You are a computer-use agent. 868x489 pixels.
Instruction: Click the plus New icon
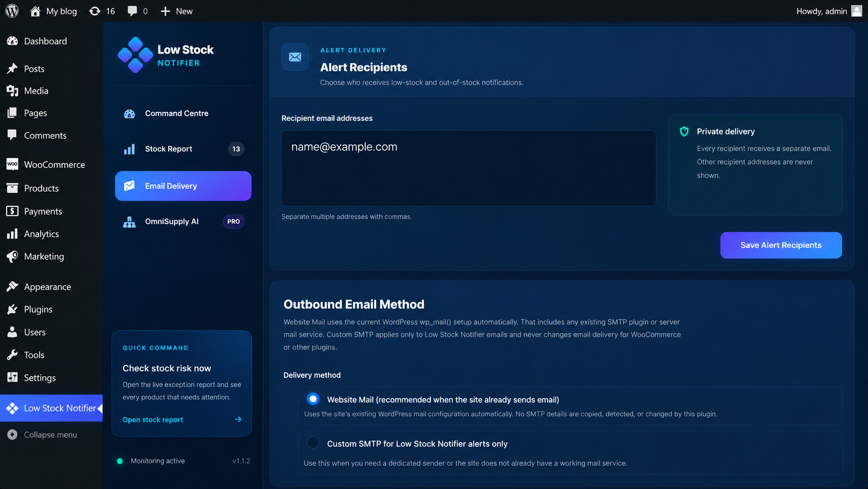[165, 11]
